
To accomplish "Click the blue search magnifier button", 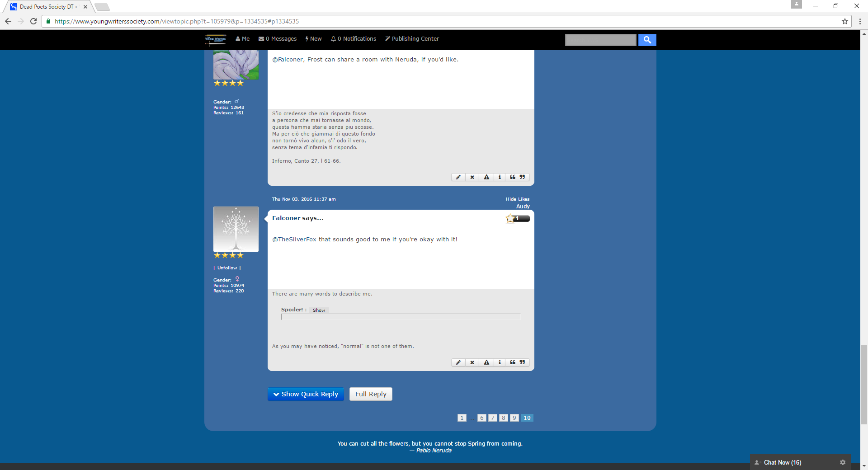I will tap(647, 40).
